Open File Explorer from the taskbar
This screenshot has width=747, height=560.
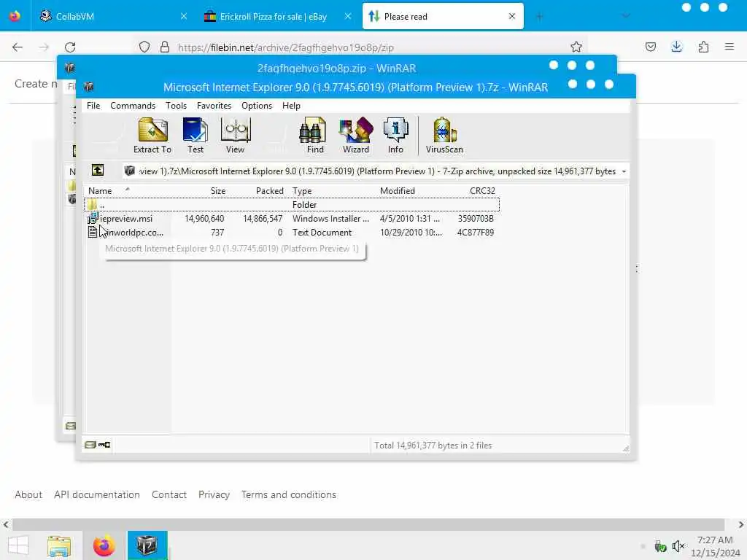click(x=59, y=545)
